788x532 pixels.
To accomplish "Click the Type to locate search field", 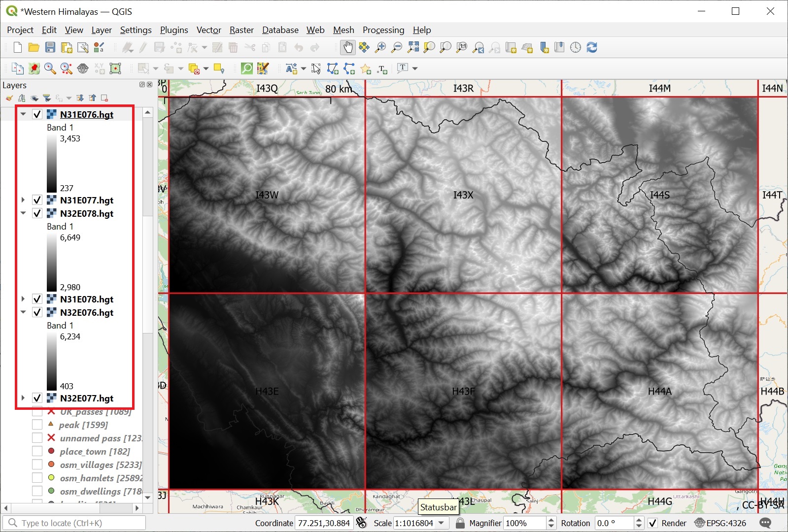I will [79, 523].
